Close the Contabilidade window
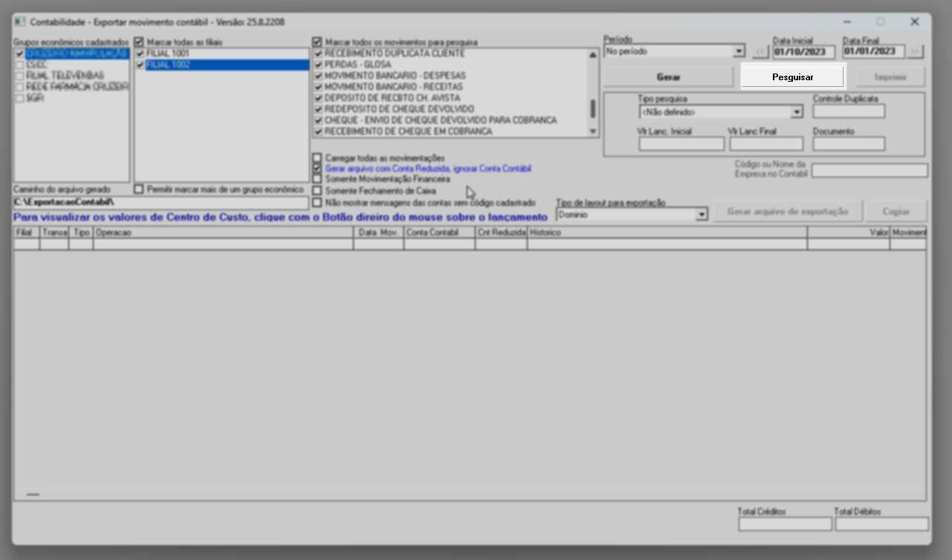Image resolution: width=952 pixels, height=560 pixels. pos(915,22)
